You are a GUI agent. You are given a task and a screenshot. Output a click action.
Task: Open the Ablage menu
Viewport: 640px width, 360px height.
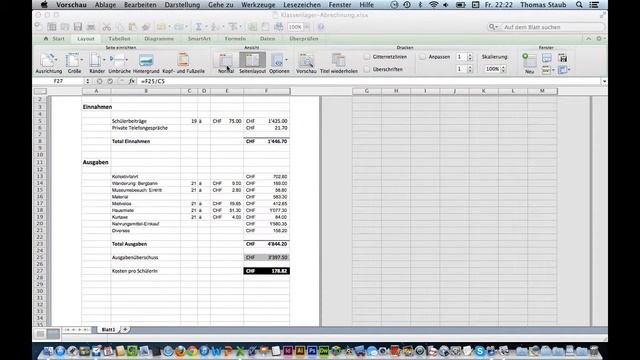pyautogui.click(x=105, y=5)
